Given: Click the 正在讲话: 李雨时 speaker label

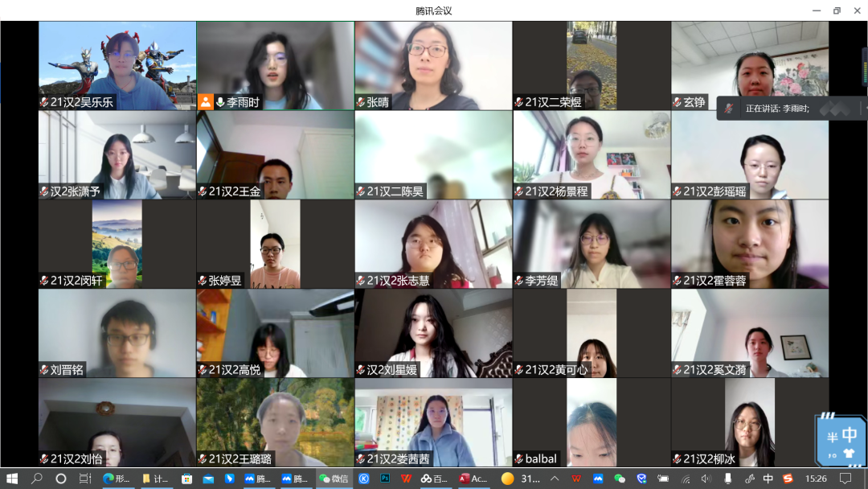Looking at the screenshot, I should click(777, 108).
